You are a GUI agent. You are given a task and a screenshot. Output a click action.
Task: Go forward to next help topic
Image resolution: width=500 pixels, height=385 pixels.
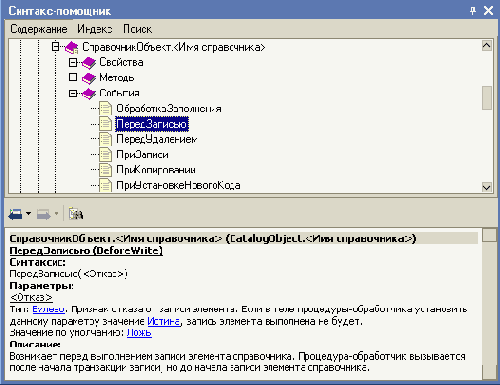43,214
